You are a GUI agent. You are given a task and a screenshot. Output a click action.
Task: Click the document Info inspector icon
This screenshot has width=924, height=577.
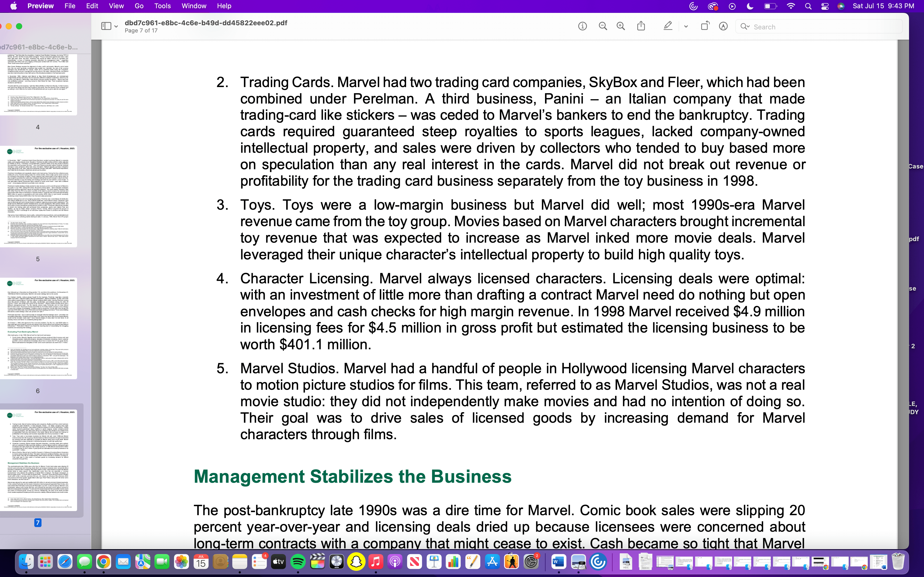[x=582, y=26]
